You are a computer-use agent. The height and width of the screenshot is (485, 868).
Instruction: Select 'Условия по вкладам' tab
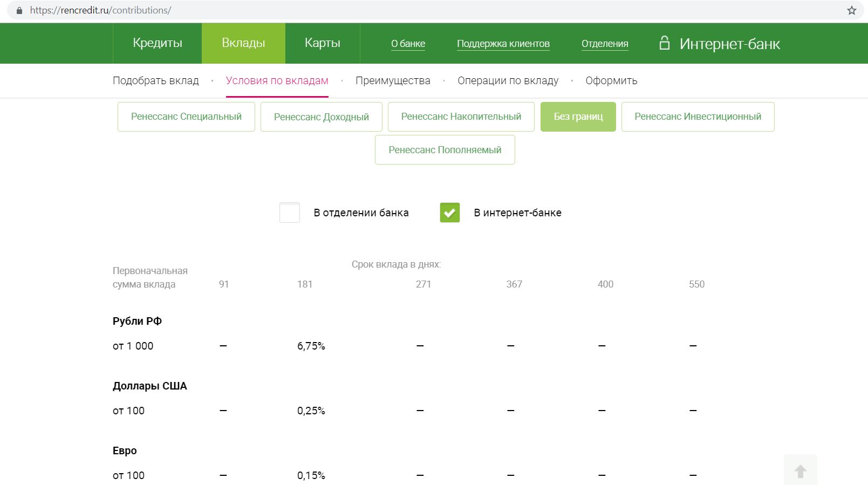tap(277, 80)
